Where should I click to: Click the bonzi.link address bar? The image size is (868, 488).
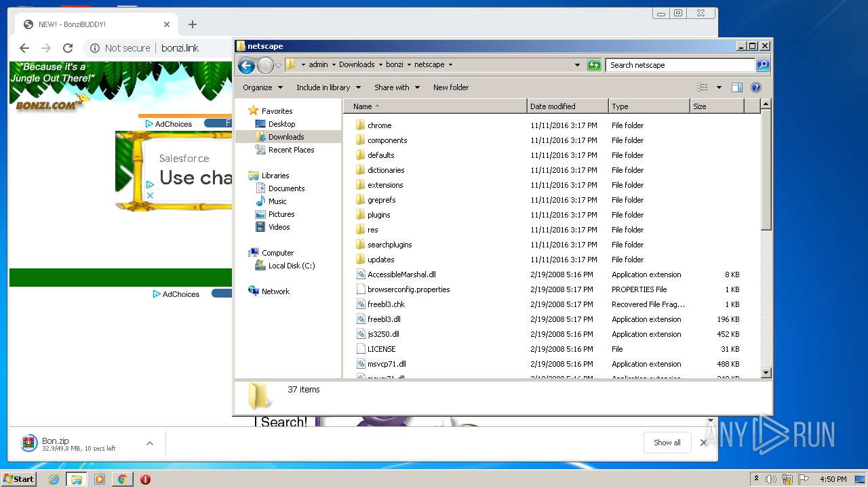tap(180, 48)
